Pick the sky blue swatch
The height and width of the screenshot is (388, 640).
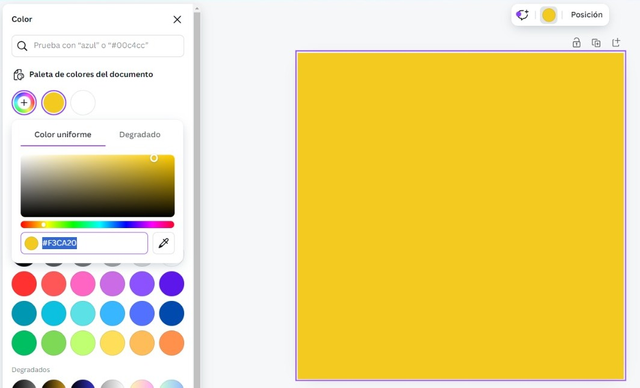[x=113, y=313]
